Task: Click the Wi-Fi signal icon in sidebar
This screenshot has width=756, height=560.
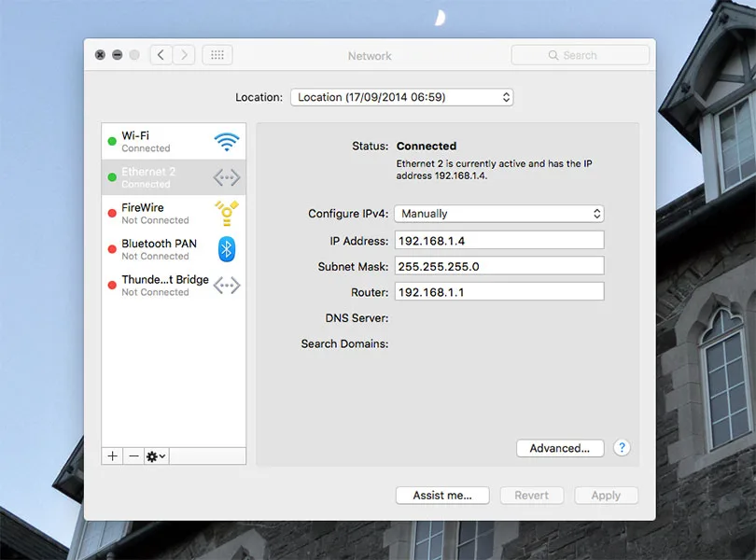Action: click(x=226, y=142)
